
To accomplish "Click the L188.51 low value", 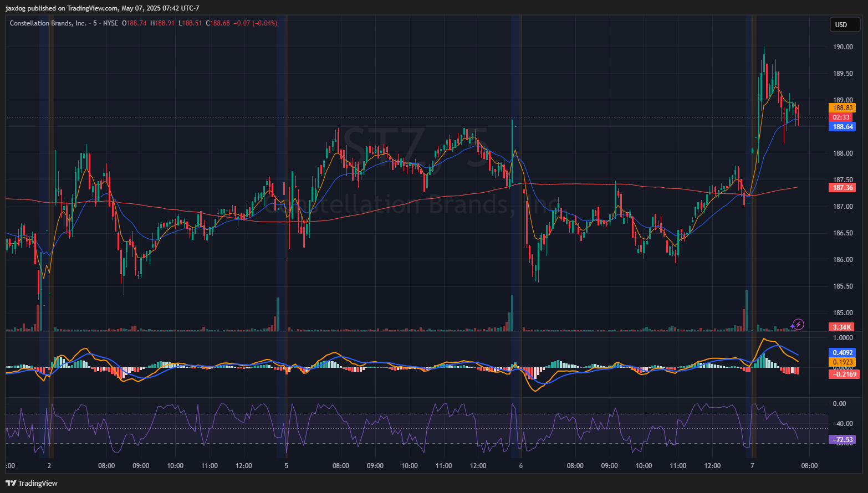I will click(x=190, y=23).
